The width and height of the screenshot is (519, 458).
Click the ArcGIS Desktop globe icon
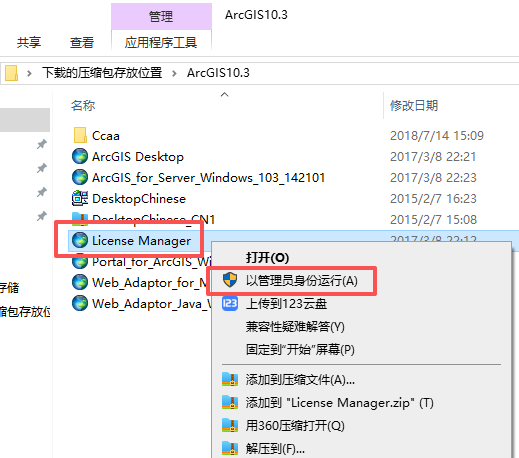[x=80, y=156]
